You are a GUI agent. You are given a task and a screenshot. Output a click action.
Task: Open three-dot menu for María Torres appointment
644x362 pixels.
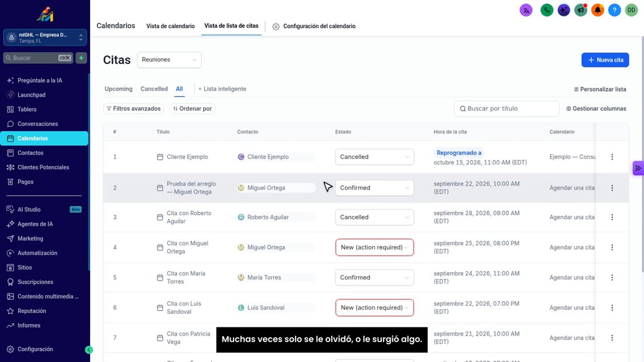612,278
